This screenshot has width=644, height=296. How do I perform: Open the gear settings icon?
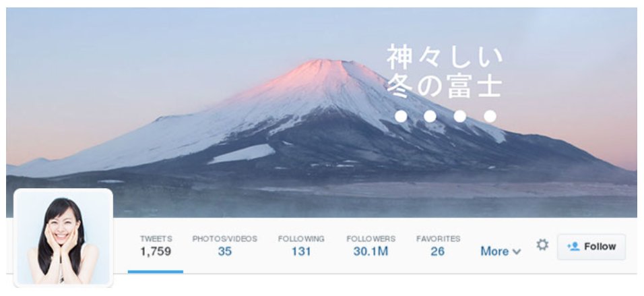tap(542, 245)
